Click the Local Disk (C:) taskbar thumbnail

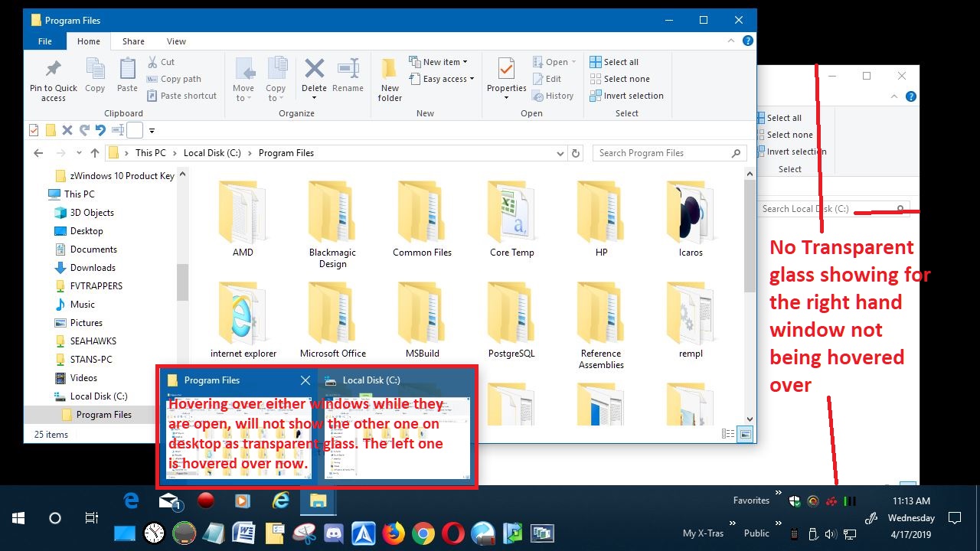pyautogui.click(x=397, y=425)
